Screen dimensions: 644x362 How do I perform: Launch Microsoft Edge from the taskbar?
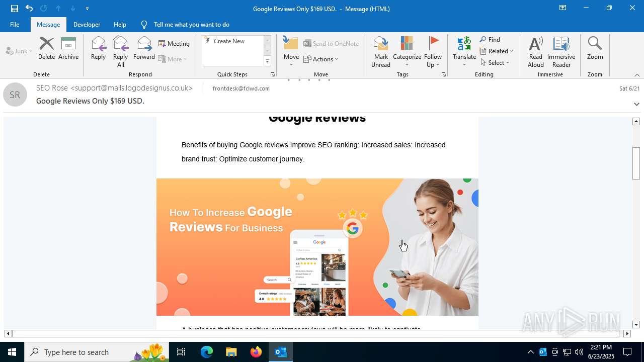click(207, 352)
